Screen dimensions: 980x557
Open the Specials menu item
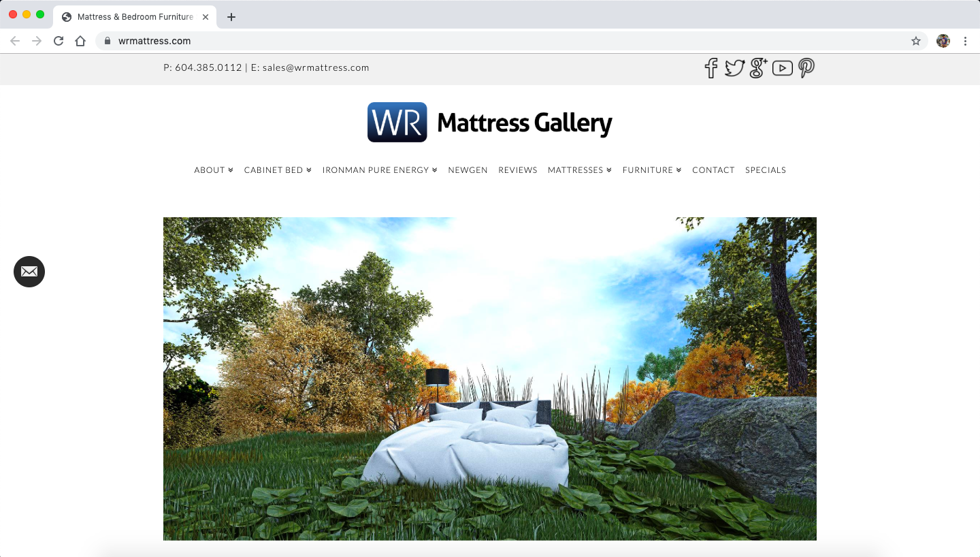point(766,170)
